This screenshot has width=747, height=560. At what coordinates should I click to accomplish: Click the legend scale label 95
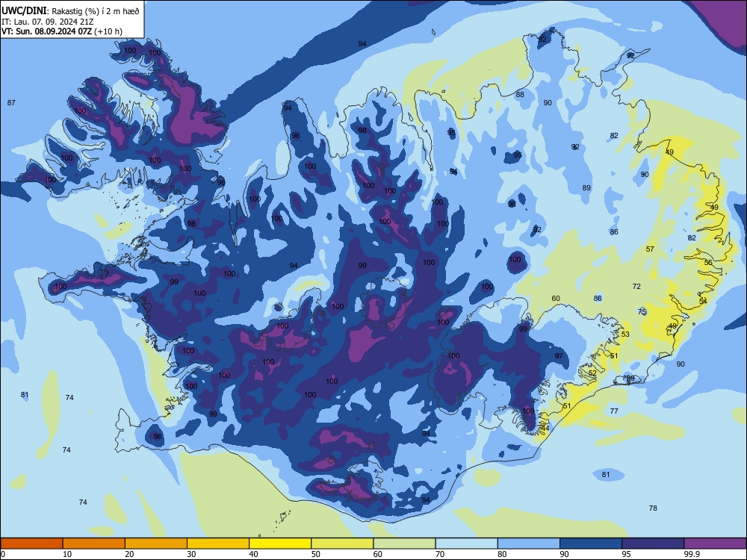pyautogui.click(x=627, y=554)
